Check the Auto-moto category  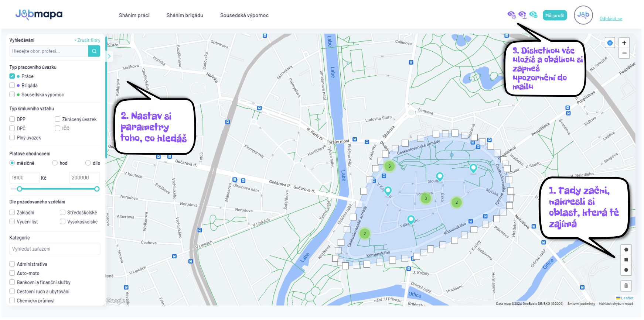[12, 273]
